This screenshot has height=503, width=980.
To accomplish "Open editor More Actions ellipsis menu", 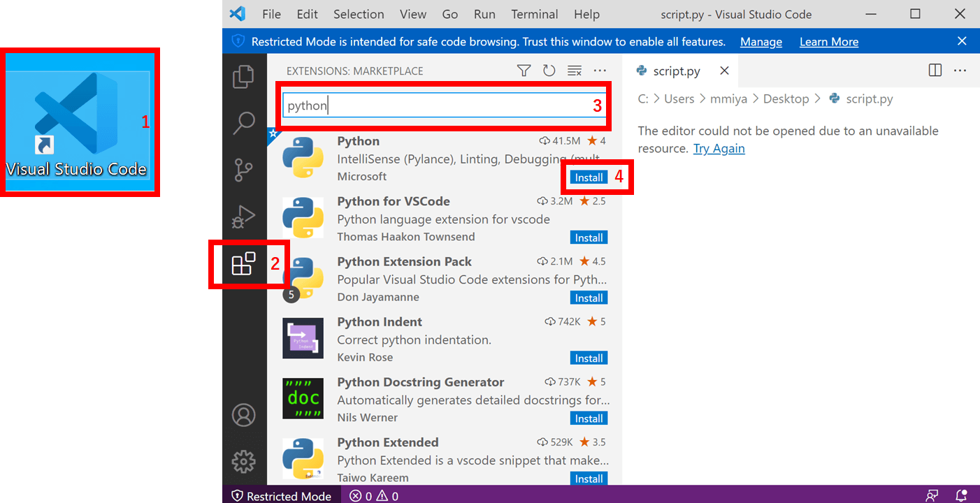I will (960, 71).
